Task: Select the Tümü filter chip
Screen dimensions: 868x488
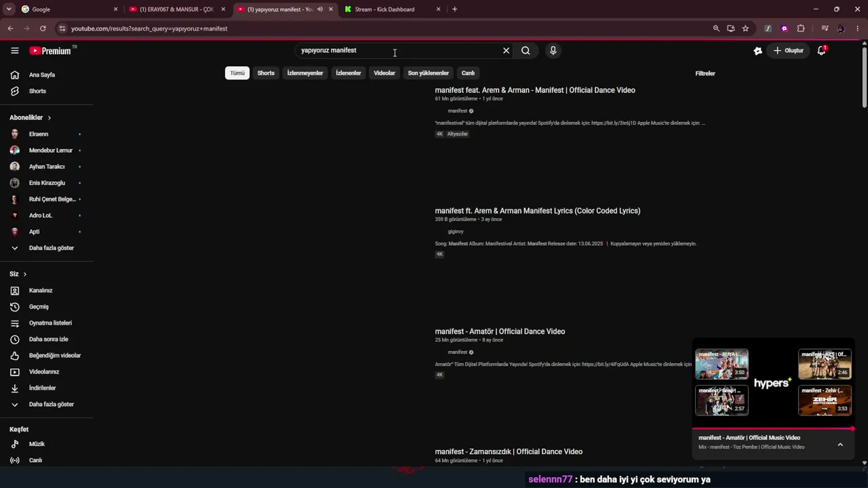Action: pos(237,73)
